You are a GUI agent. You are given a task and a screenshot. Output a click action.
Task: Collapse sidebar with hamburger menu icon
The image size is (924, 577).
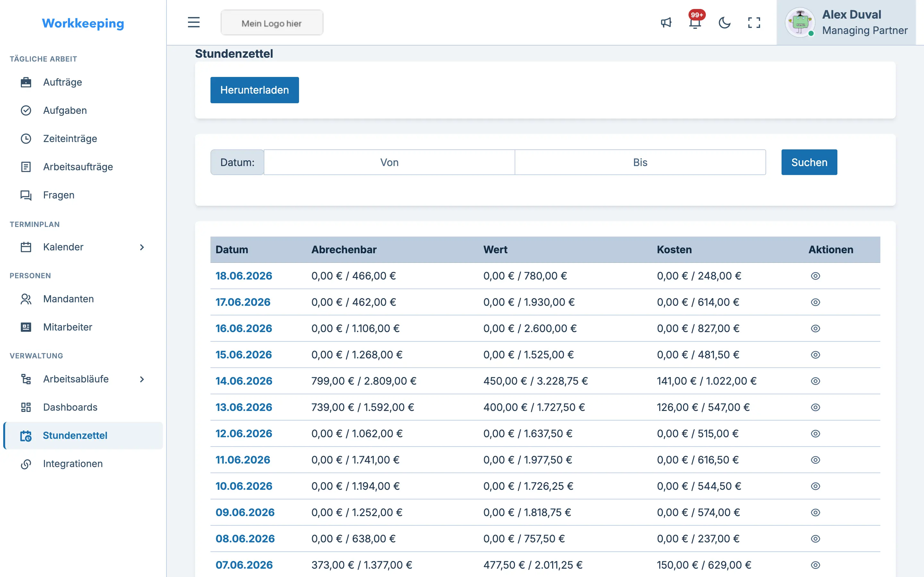(193, 22)
